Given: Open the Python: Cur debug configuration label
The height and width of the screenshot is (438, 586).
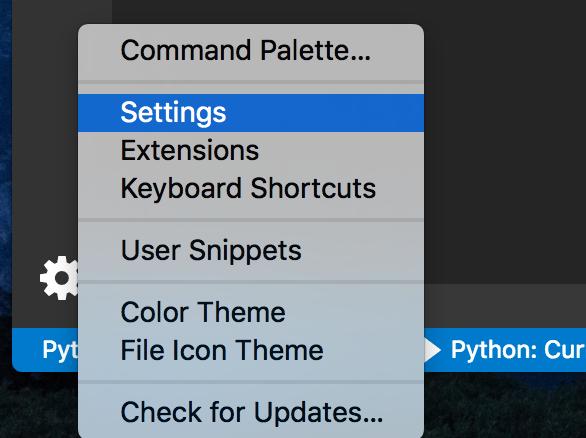Looking at the screenshot, I should click(x=518, y=350).
